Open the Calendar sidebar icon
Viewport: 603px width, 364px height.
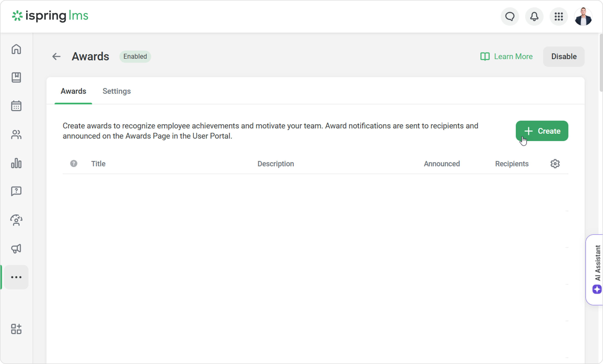16,106
